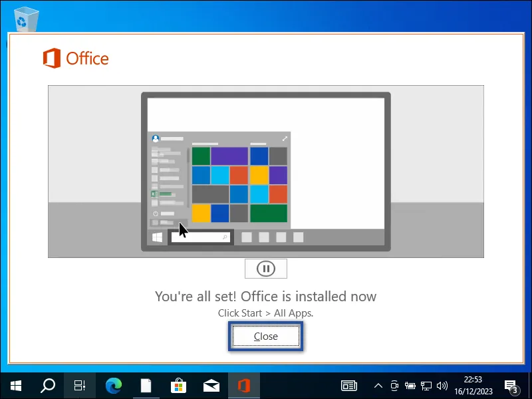Click the volume icon in the system tray

pos(442,386)
